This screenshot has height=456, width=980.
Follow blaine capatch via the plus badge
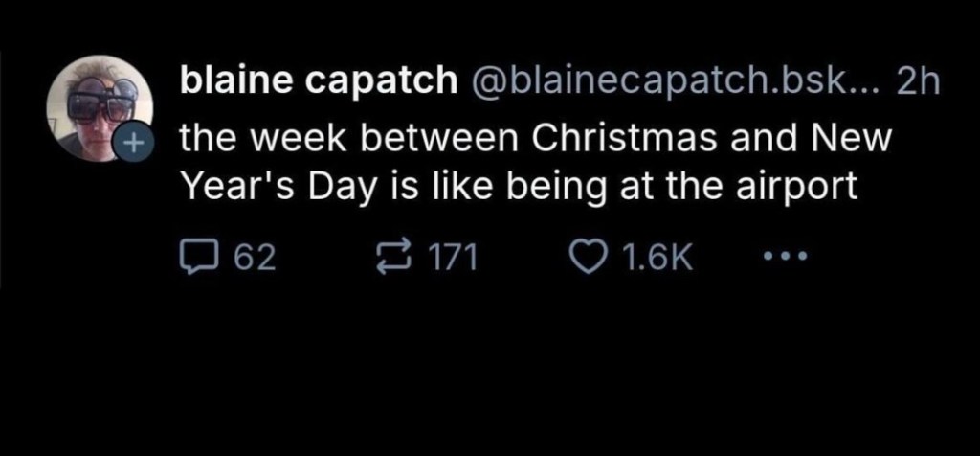tap(130, 146)
